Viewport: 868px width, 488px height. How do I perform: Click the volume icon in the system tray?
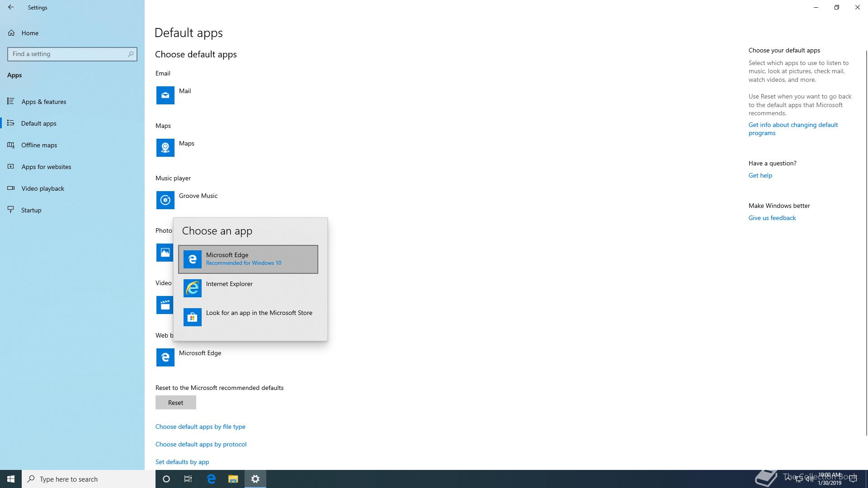[x=809, y=479]
